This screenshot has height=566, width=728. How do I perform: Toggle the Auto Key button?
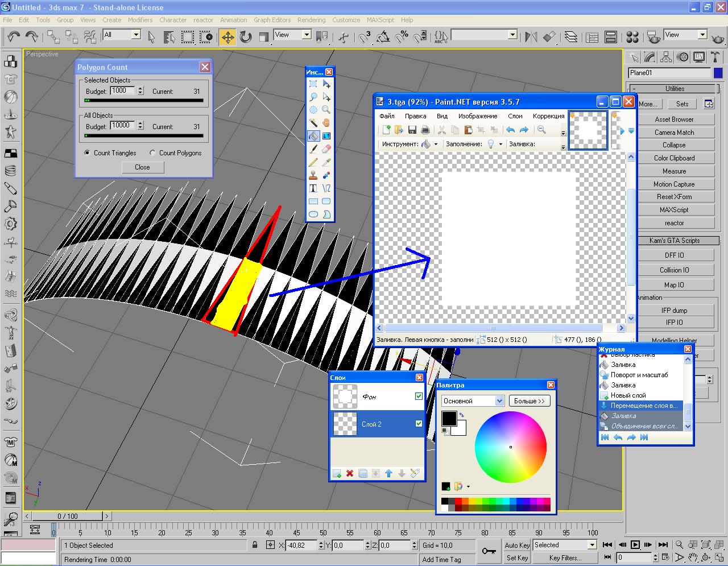click(x=517, y=545)
